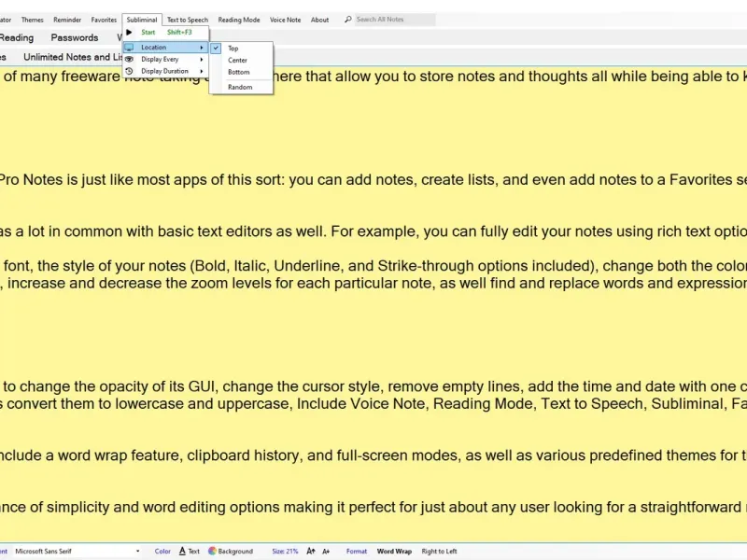This screenshot has height=560, width=747.
Task: Start the Subliminal display with play icon
Action: click(129, 33)
